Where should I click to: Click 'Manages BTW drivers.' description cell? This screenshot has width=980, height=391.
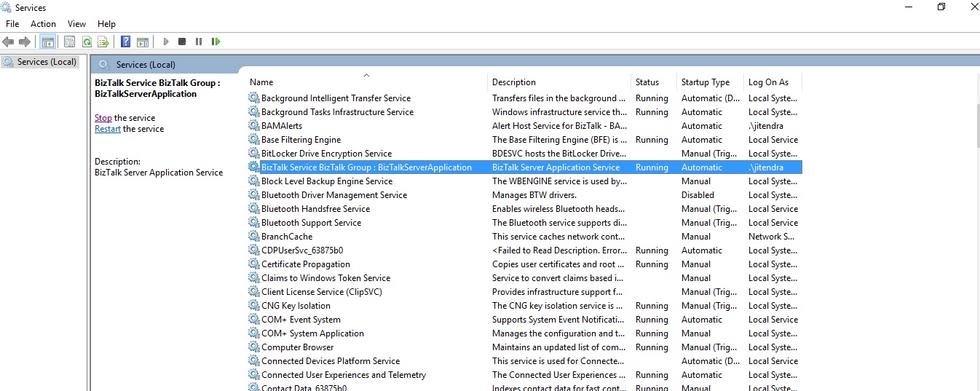tap(534, 195)
